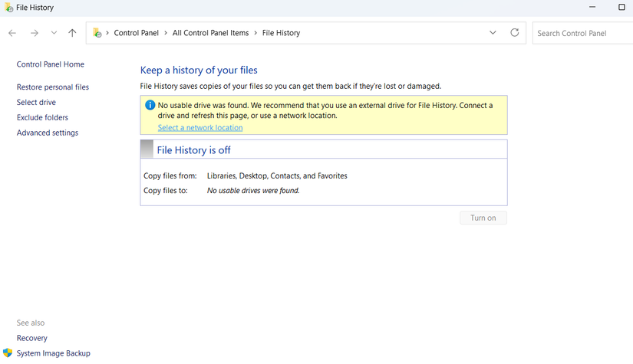Choose Select drive in sidebar

36,103
